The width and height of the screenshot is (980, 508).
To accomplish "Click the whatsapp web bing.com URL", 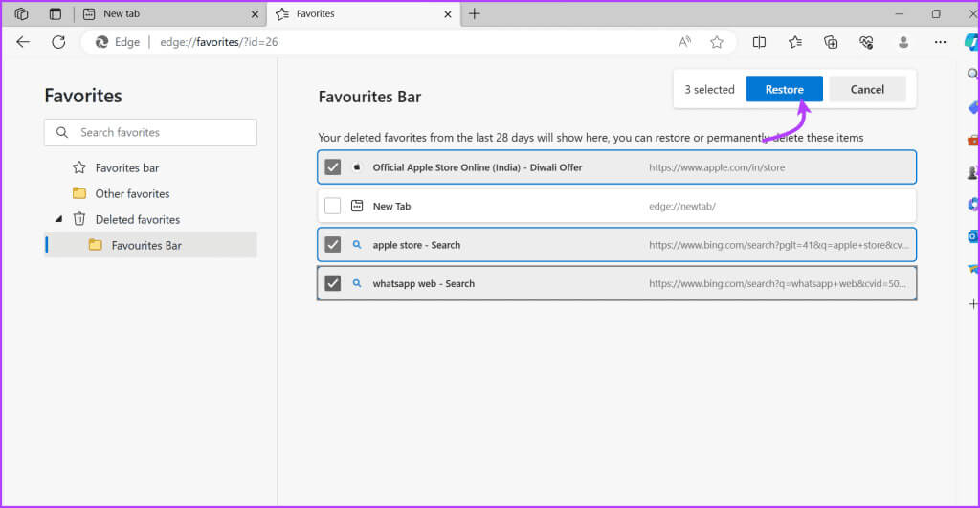I will [x=777, y=284].
